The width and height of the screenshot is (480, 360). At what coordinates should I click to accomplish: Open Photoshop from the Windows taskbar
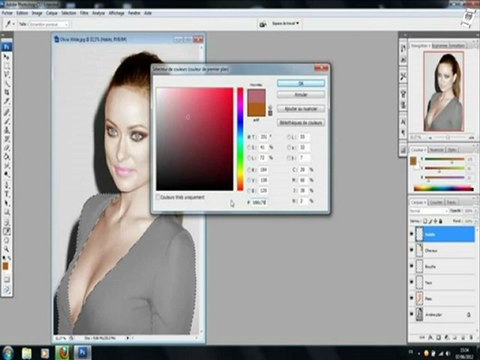coord(82,353)
